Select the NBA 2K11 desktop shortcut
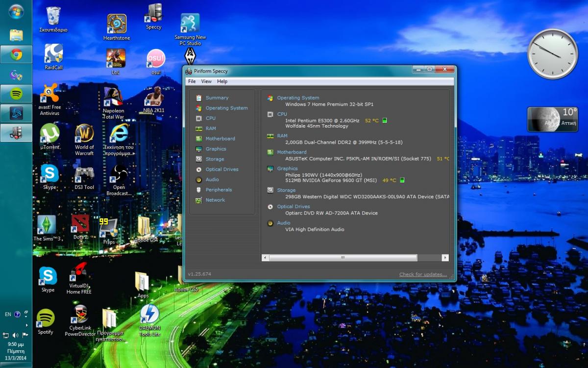The width and height of the screenshot is (588, 368). [154, 100]
